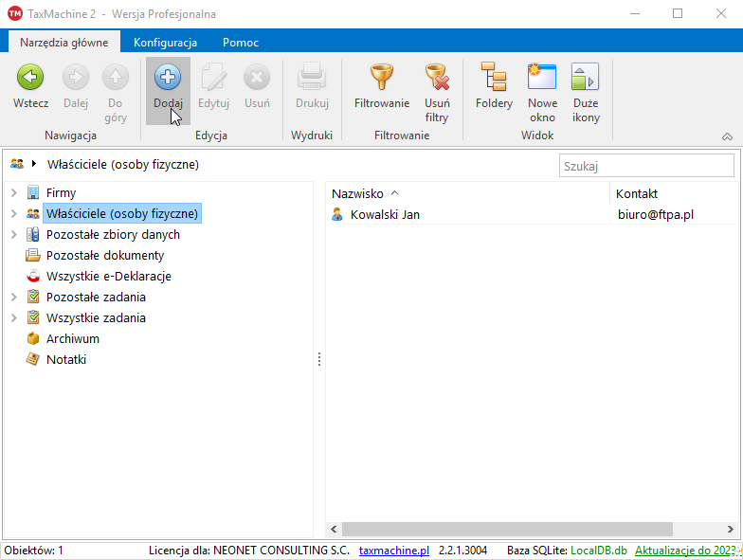Switch to the Konfiguracja tab
This screenshot has height=560, width=743.
tap(165, 43)
